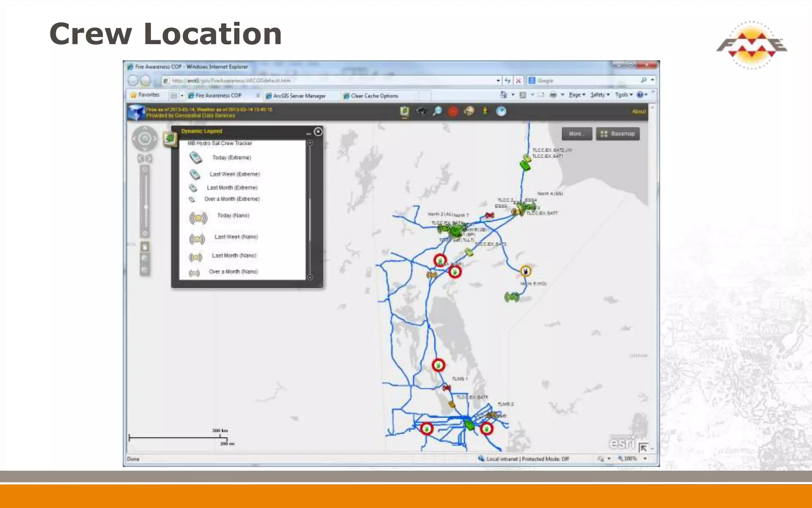Click the map zoom level slider

pos(146,206)
